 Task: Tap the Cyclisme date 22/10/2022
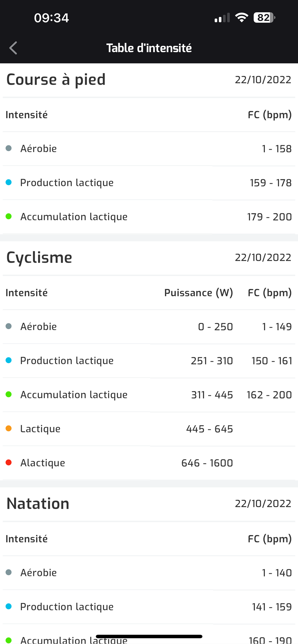coord(263,258)
